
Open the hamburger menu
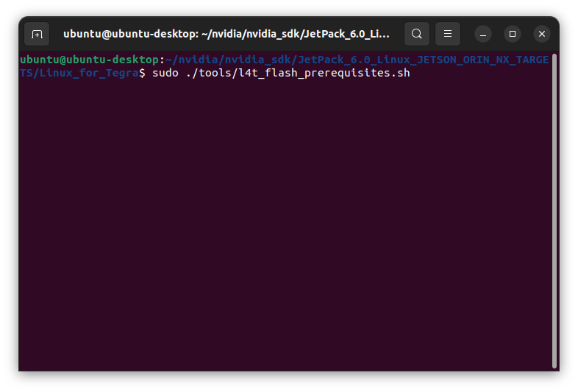pyautogui.click(x=448, y=34)
